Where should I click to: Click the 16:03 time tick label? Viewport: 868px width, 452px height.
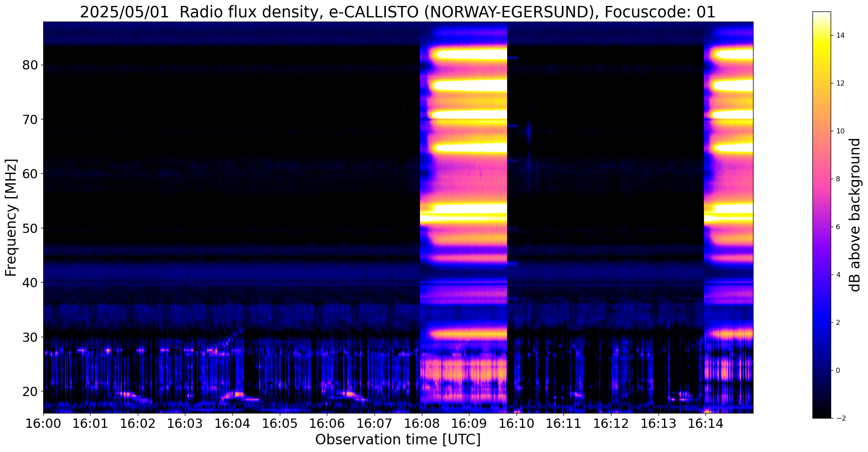[185, 424]
